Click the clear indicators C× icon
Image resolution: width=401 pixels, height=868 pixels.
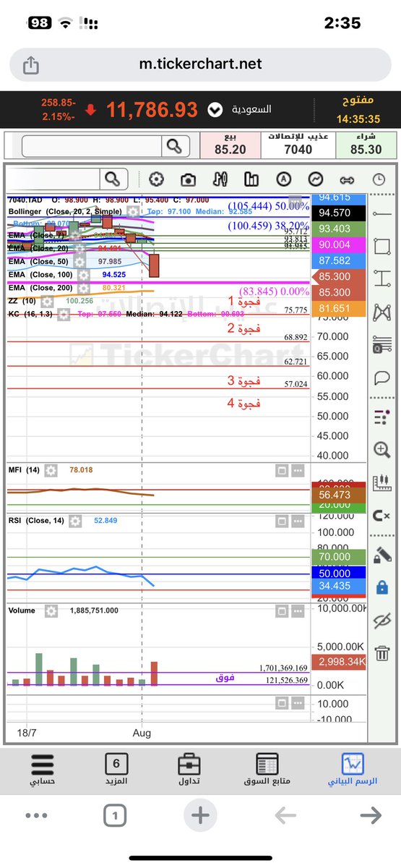(x=382, y=516)
